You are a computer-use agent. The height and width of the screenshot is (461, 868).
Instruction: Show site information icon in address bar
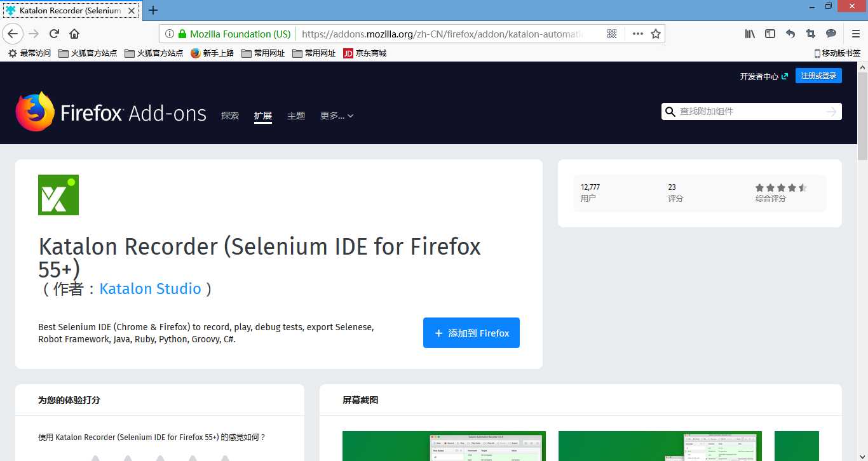(x=169, y=34)
